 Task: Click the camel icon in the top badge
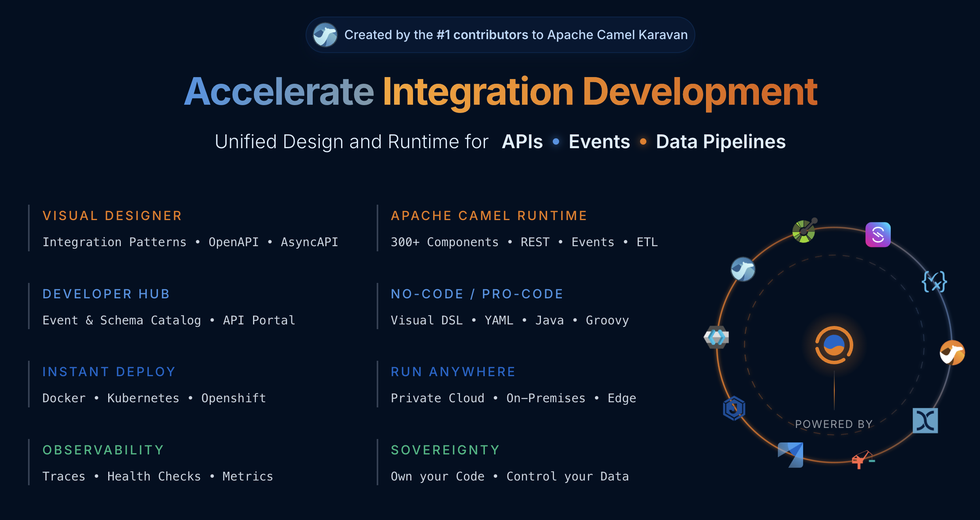[325, 35]
